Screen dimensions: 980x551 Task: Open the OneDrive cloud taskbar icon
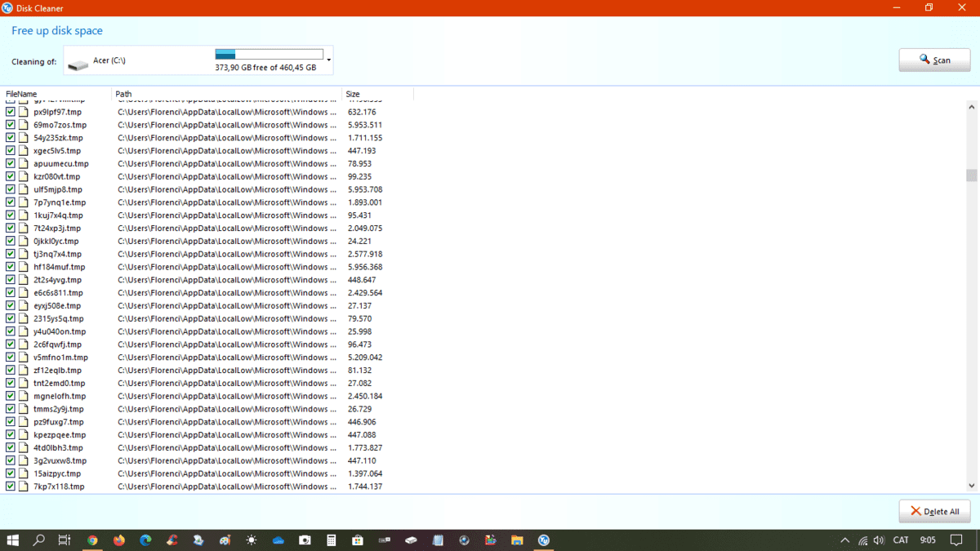(x=278, y=540)
